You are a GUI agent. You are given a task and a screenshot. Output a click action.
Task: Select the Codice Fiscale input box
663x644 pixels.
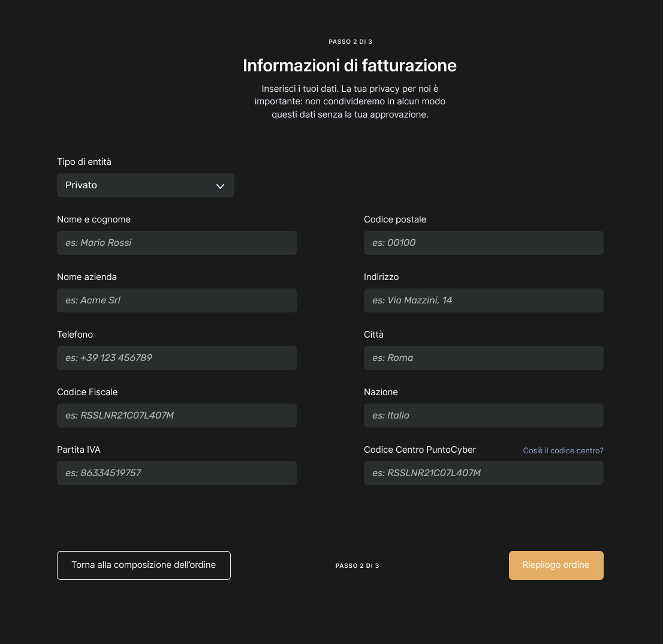(176, 416)
